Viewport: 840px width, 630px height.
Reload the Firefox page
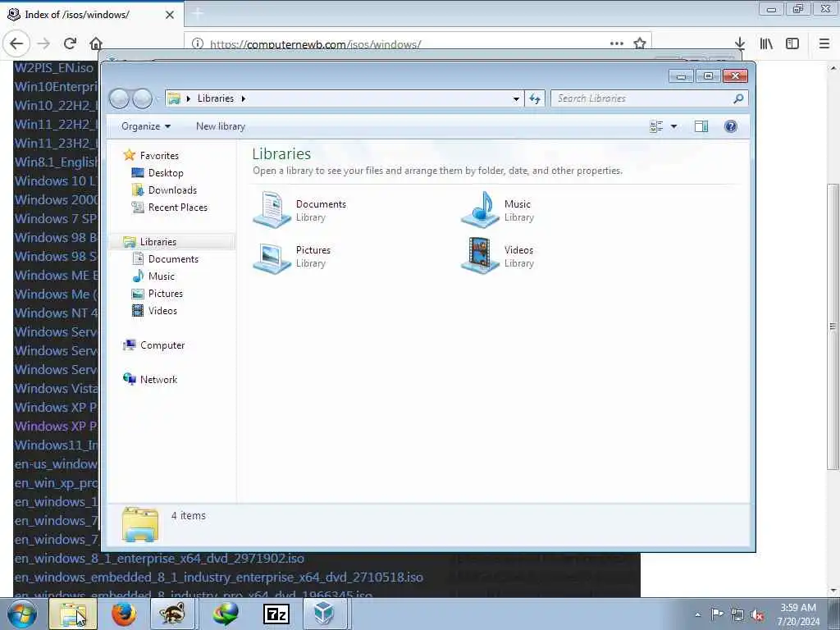pyautogui.click(x=70, y=43)
